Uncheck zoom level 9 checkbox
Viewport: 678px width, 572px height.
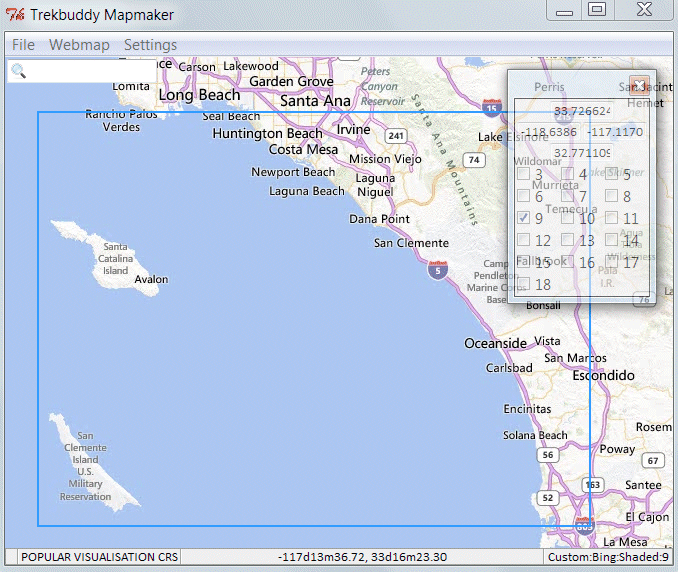click(523, 218)
